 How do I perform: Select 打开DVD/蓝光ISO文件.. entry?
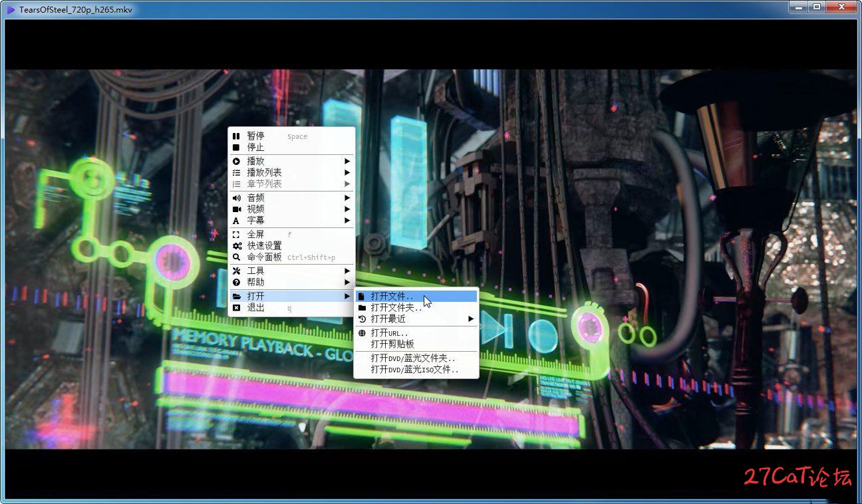[x=416, y=370]
